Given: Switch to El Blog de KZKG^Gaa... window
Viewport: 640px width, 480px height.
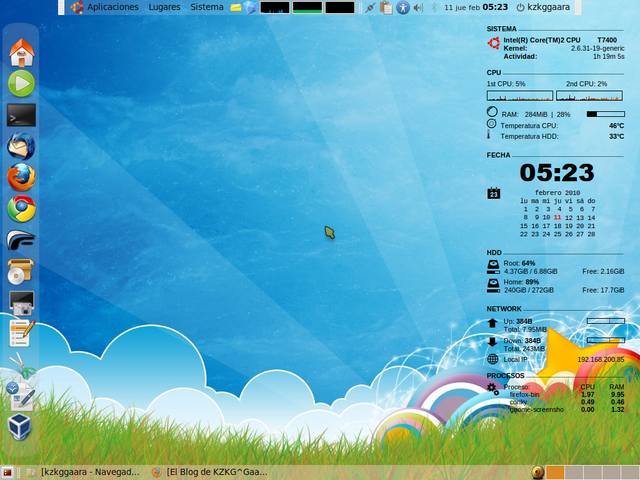Looking at the screenshot, I should [210, 472].
